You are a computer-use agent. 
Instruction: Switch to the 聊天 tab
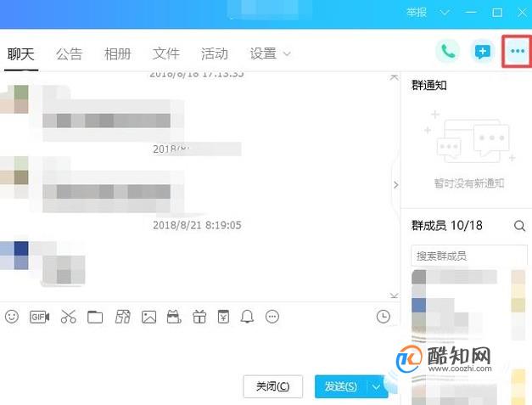click(20, 53)
